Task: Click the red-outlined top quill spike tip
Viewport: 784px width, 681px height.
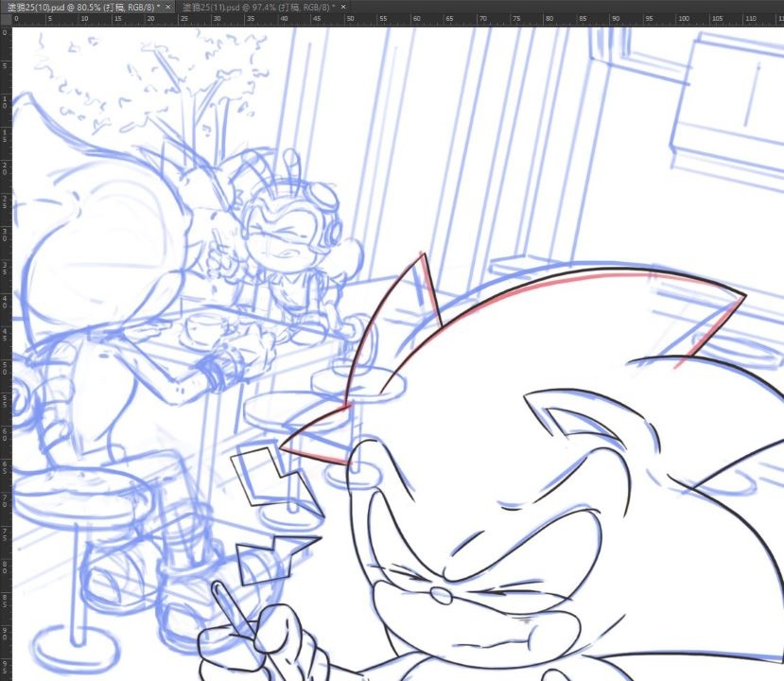Action: [421, 257]
